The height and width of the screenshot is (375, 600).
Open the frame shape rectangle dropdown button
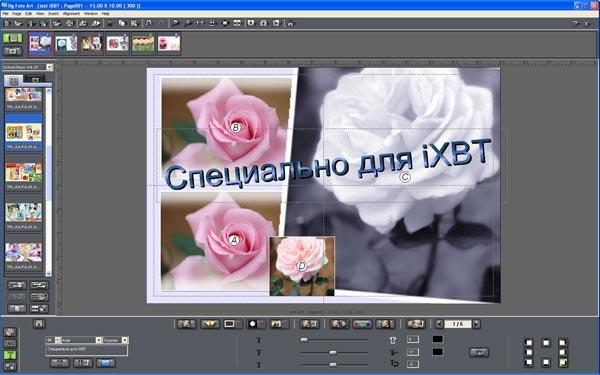tap(233, 324)
